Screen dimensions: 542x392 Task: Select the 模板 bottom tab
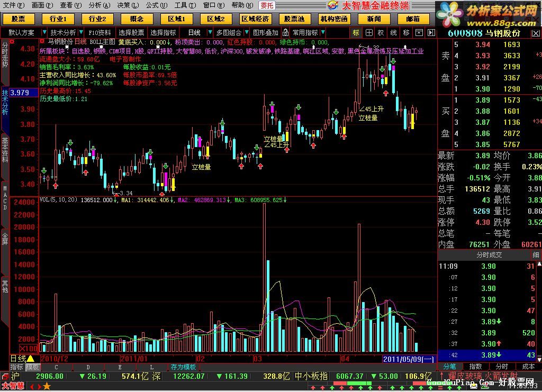coord(33,367)
